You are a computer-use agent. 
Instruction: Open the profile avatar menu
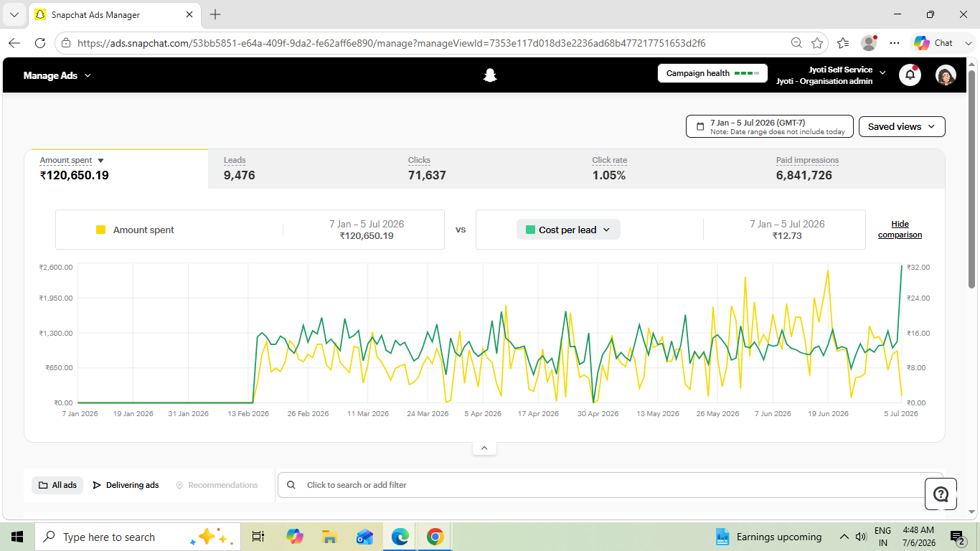click(x=946, y=75)
